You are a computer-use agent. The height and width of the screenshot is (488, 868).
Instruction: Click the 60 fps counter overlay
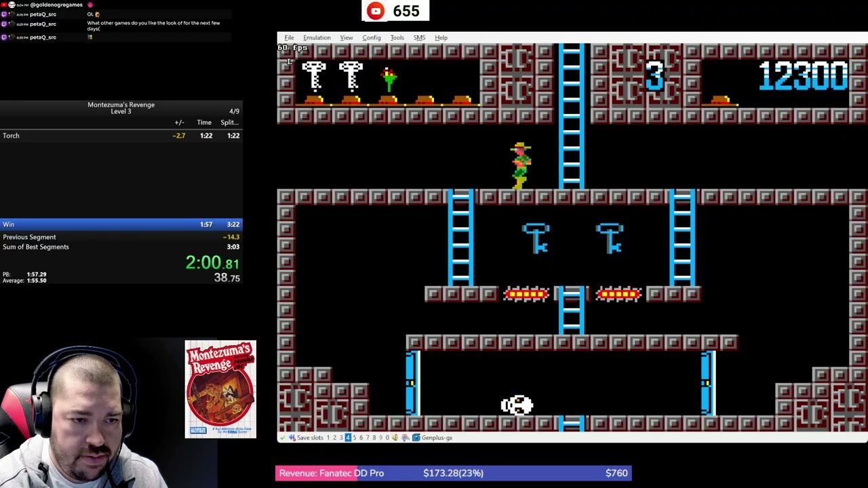point(292,48)
